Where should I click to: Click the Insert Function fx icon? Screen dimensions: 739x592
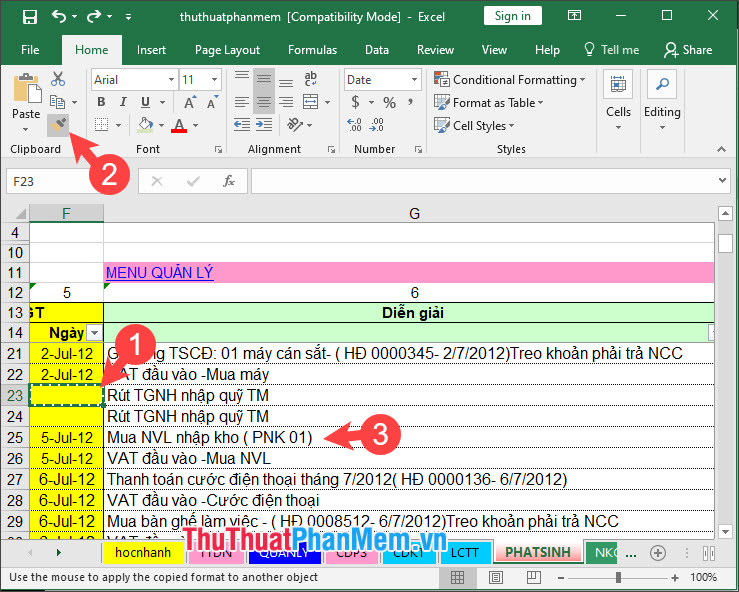(x=229, y=181)
